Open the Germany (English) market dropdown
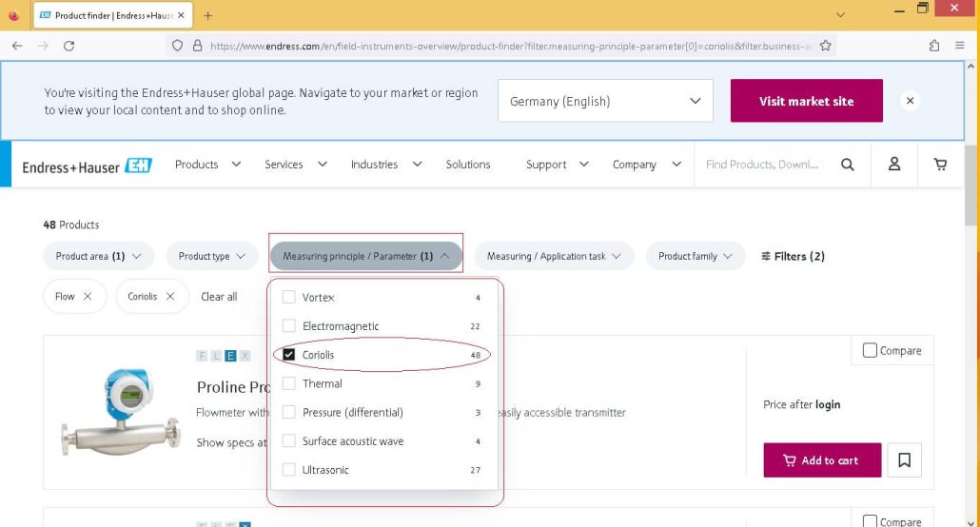Screen dimensions: 980x527 click(x=605, y=101)
